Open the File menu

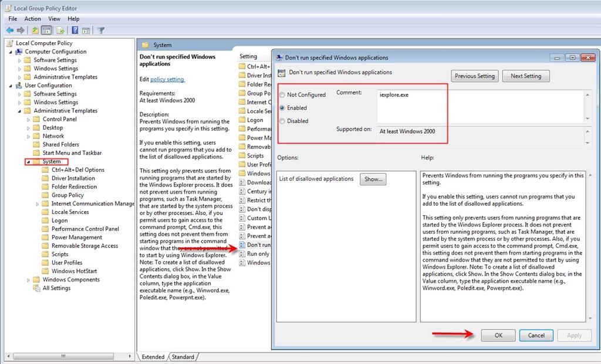pyautogui.click(x=13, y=19)
